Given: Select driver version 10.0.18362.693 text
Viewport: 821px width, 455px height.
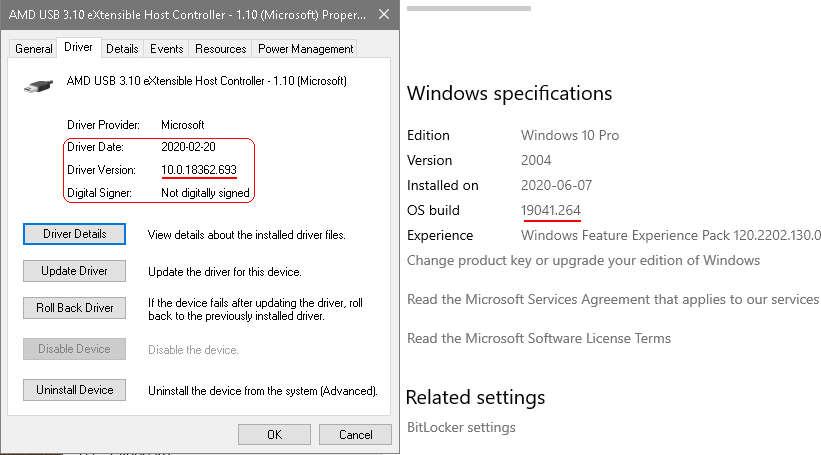Looking at the screenshot, I should 199,170.
